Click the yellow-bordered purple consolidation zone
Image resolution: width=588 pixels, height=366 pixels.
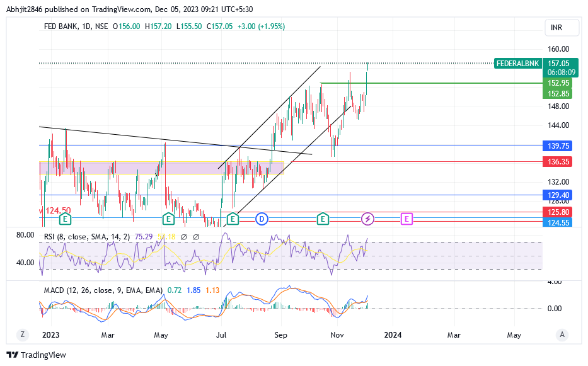(x=161, y=168)
